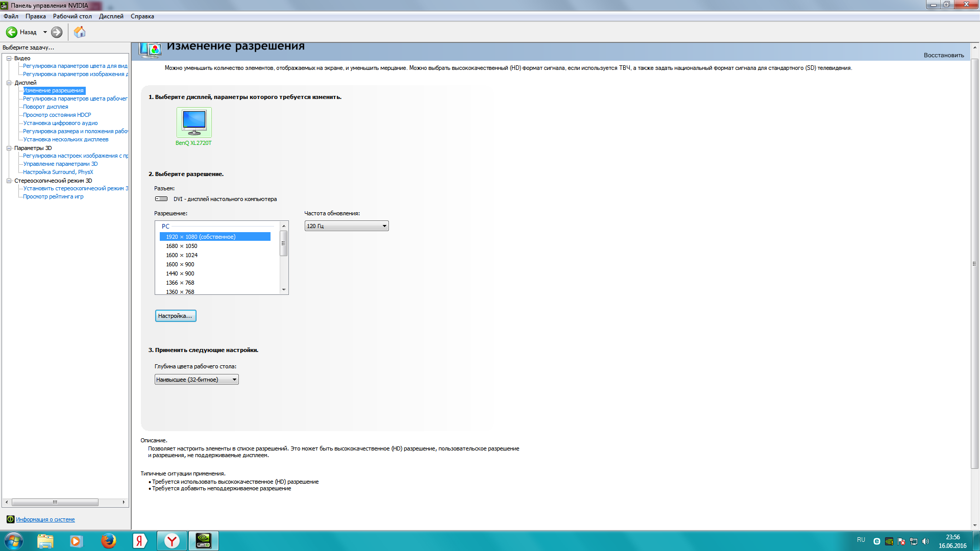
Task: Click the Forward arrow icon in toolbar
Action: 57,32
